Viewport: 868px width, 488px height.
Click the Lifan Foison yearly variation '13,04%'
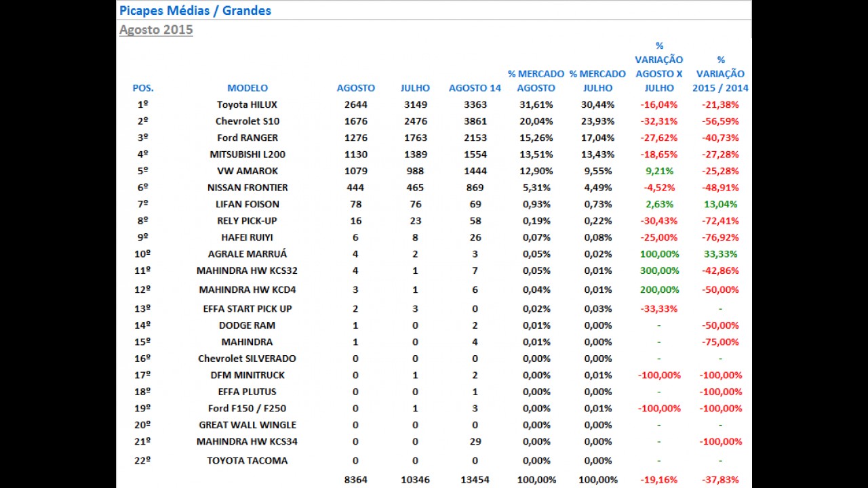(x=721, y=204)
